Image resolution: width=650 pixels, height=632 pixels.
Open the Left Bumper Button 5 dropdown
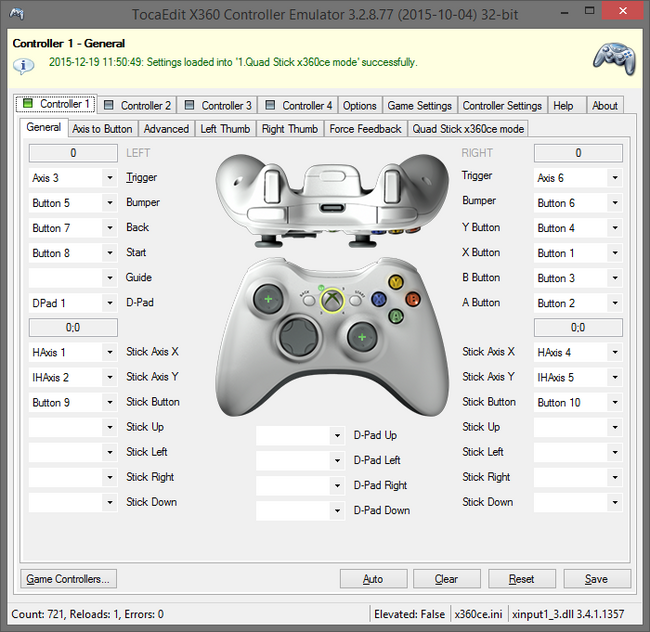[x=110, y=203]
